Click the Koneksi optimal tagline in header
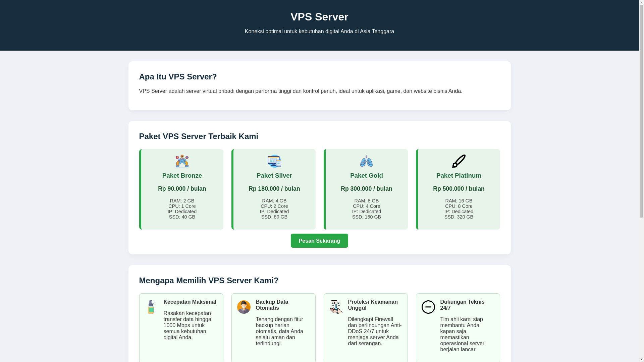This screenshot has height=362, width=644. (319, 32)
